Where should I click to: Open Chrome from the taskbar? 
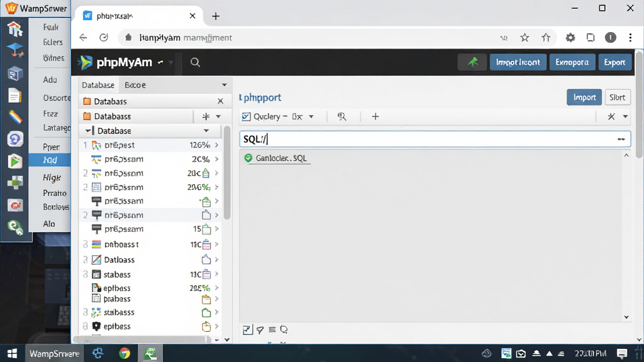point(125,353)
